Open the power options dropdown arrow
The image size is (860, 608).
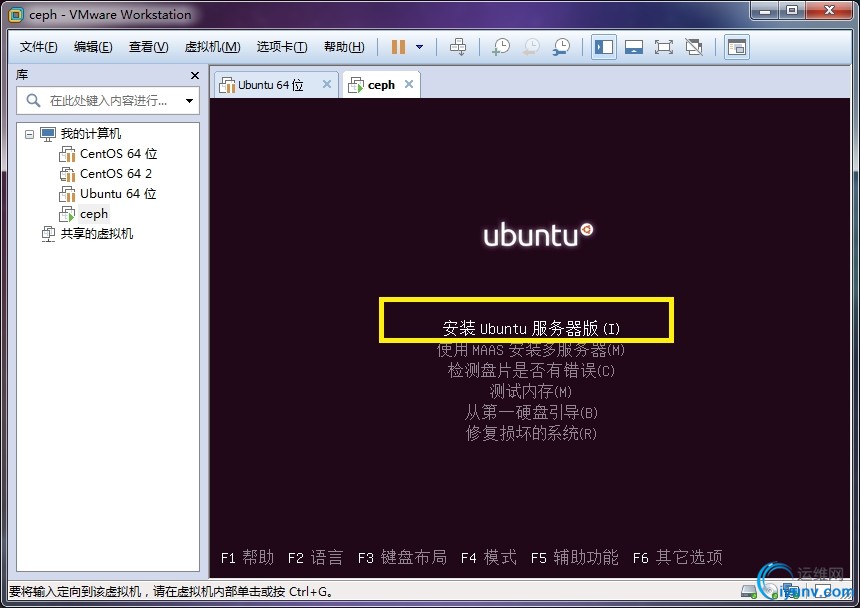(420, 47)
